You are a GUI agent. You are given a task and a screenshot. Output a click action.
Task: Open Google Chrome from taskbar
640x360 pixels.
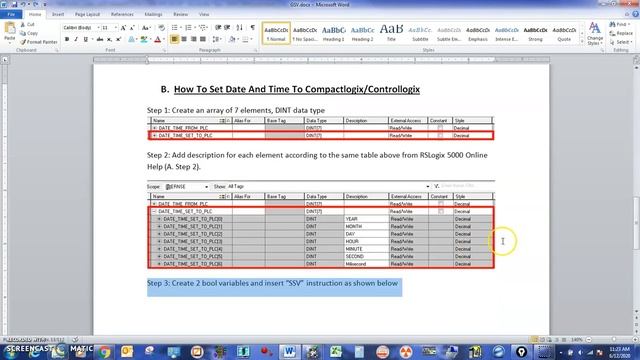point(104,351)
